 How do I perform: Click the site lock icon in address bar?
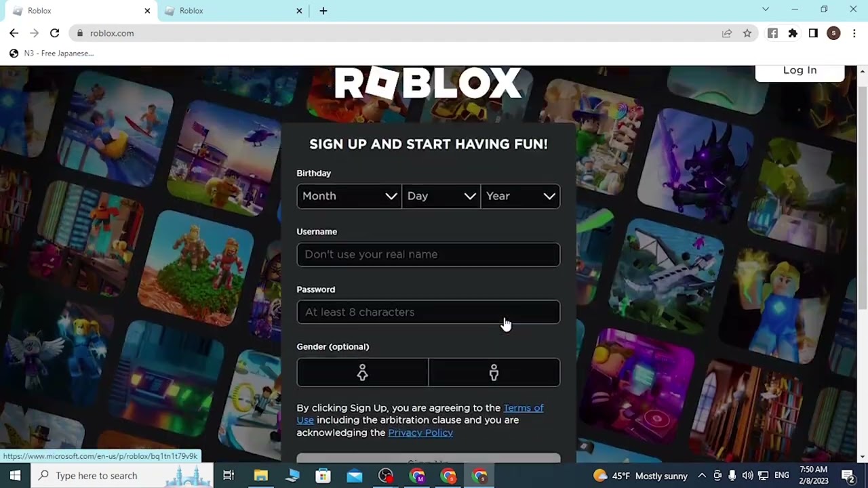[x=79, y=33]
